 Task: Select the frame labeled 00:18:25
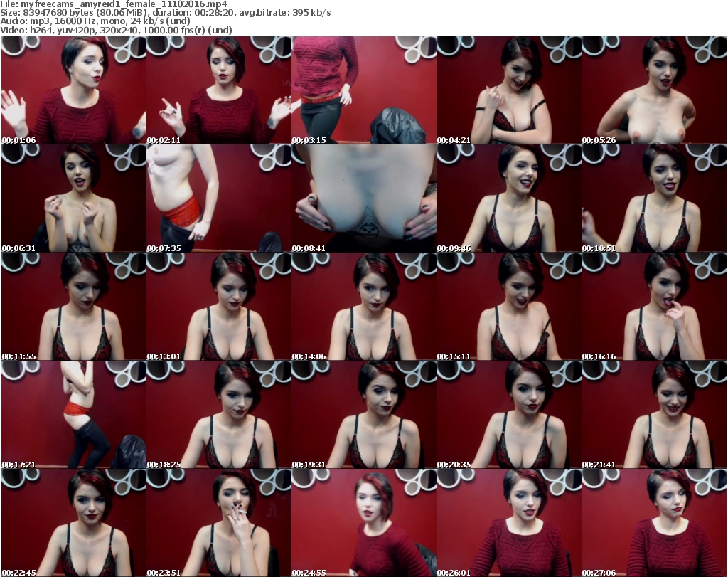click(218, 415)
